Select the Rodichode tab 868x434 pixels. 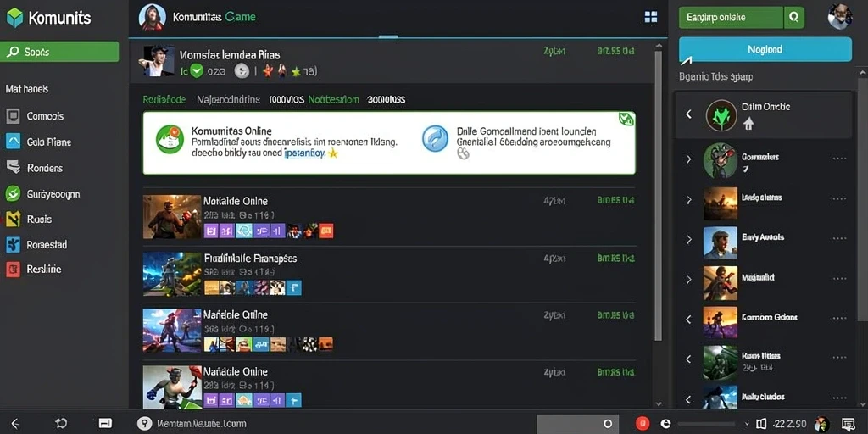(164, 100)
